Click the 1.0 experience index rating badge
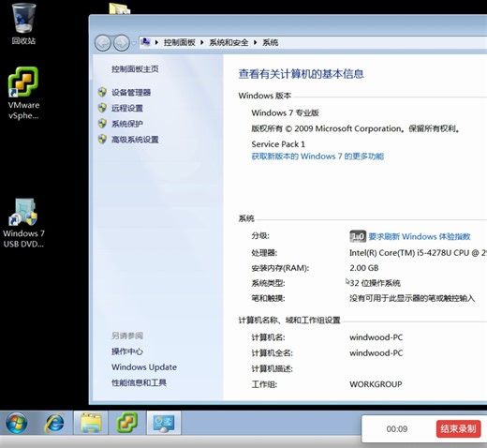This screenshot has height=448, width=487. point(358,236)
